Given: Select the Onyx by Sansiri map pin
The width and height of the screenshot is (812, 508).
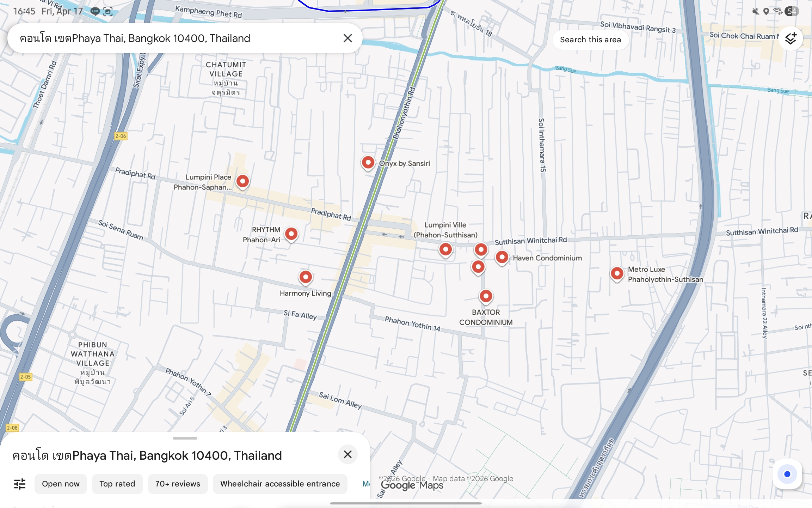Looking at the screenshot, I should coord(368,163).
